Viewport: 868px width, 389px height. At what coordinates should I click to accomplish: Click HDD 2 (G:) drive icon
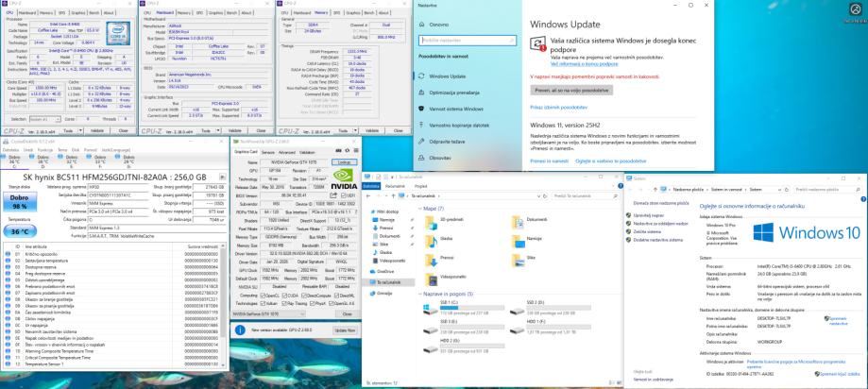click(430, 348)
